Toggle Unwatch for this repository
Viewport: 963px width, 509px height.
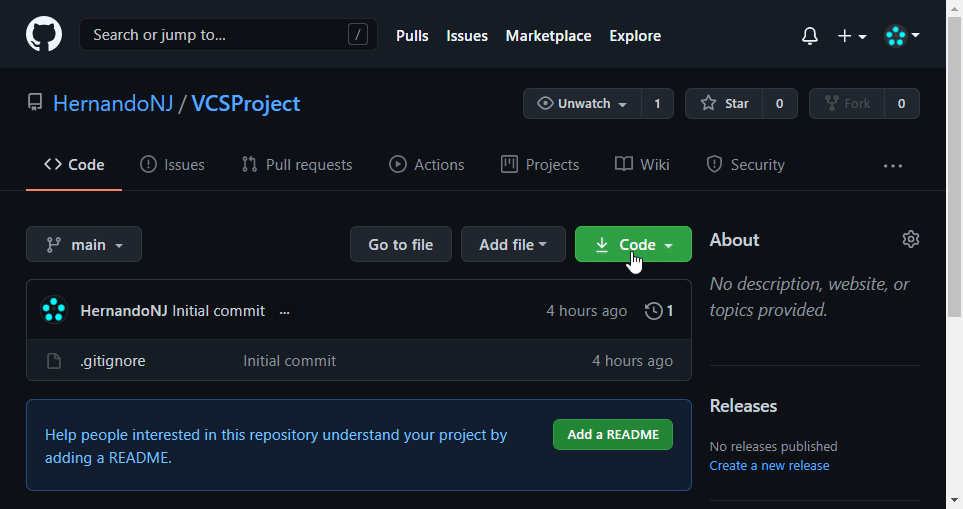coord(583,104)
